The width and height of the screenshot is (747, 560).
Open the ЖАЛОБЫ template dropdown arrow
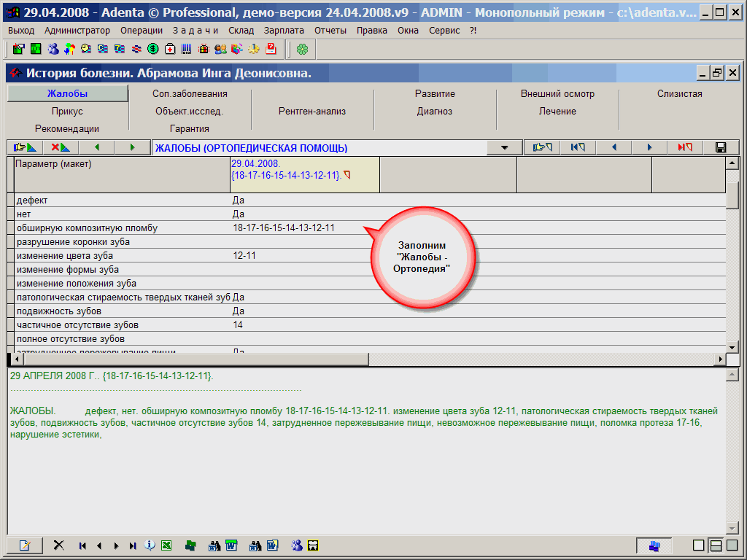tap(505, 148)
